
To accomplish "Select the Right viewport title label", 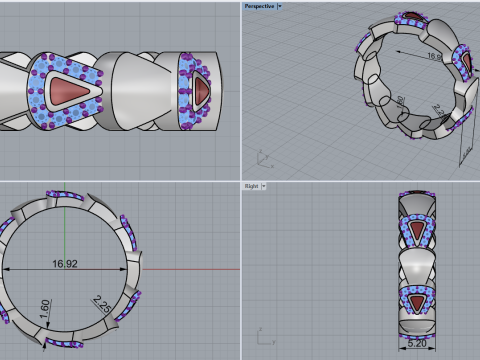I will (252, 186).
